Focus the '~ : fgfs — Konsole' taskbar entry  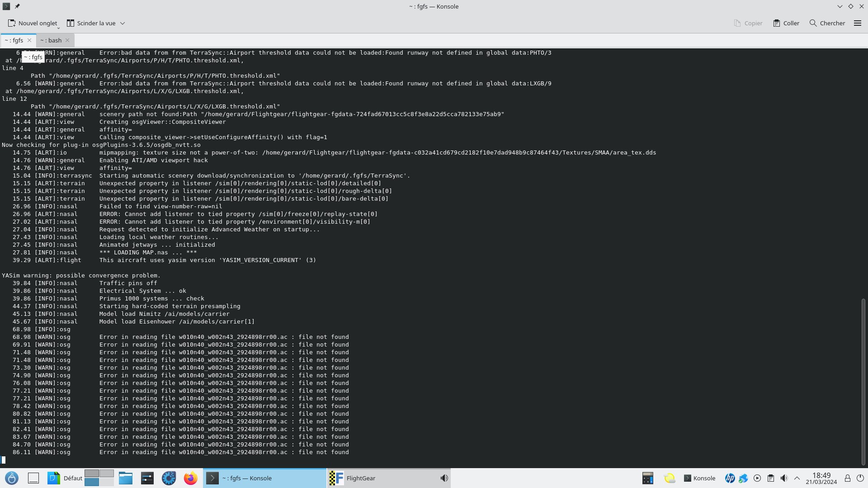click(x=264, y=478)
